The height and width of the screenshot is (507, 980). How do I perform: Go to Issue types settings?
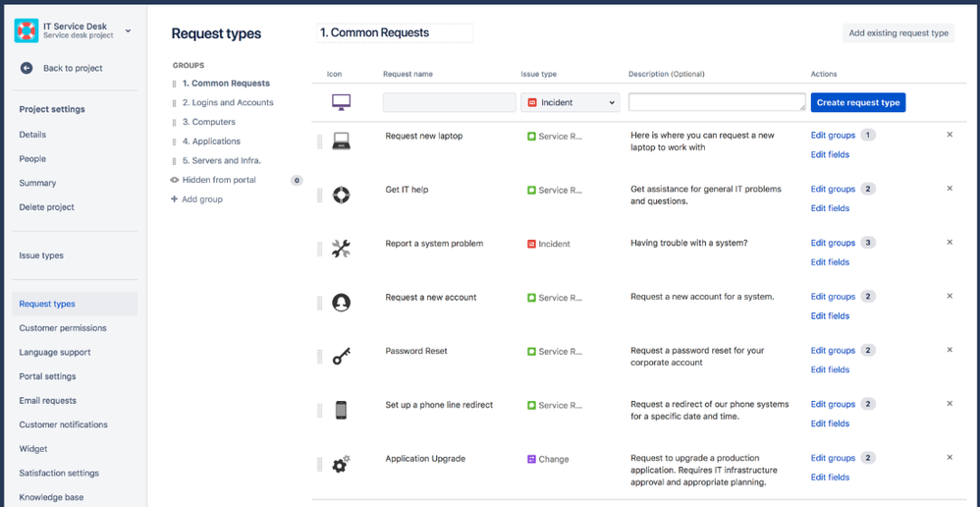pos(41,255)
